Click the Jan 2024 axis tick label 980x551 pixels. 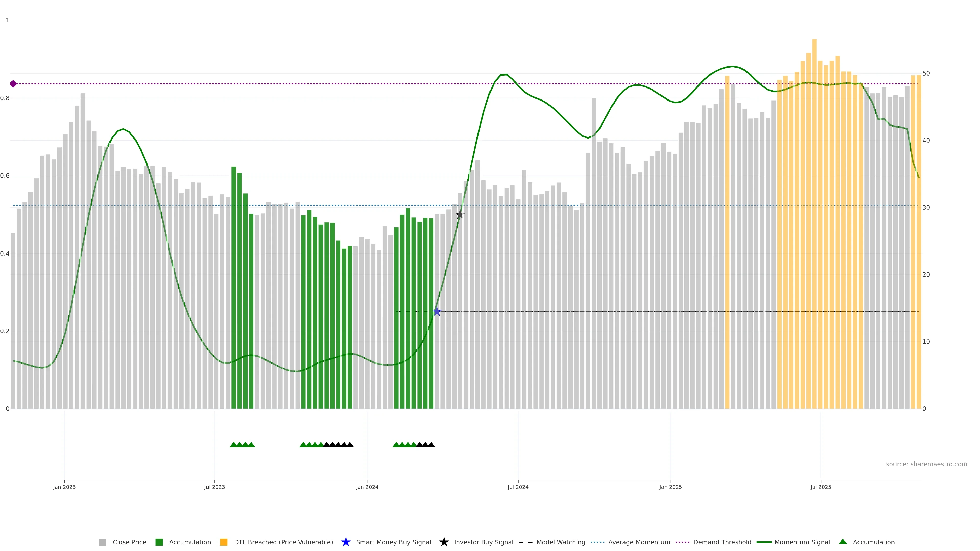pyautogui.click(x=367, y=487)
